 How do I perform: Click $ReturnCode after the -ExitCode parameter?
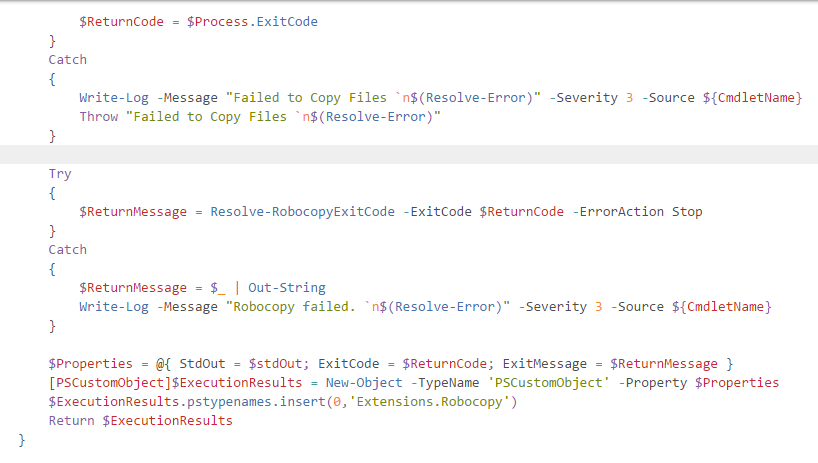[x=521, y=212]
